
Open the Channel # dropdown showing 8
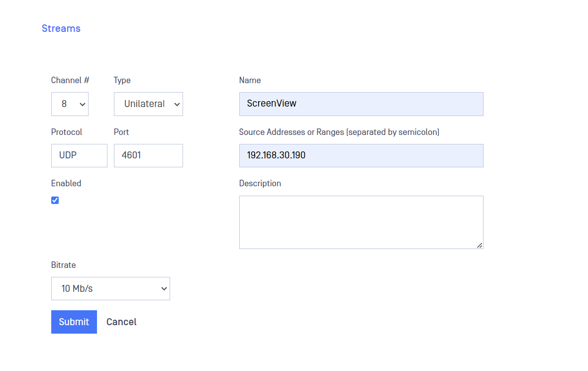(x=70, y=104)
